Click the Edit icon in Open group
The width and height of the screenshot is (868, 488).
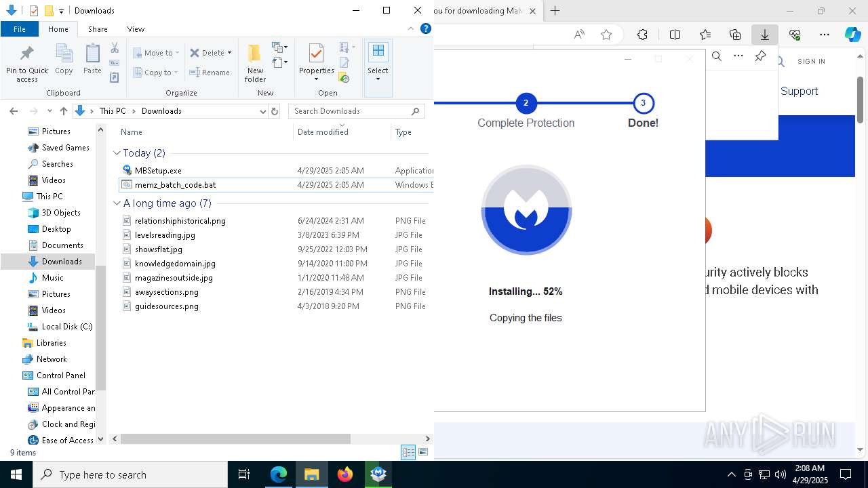pos(344,63)
